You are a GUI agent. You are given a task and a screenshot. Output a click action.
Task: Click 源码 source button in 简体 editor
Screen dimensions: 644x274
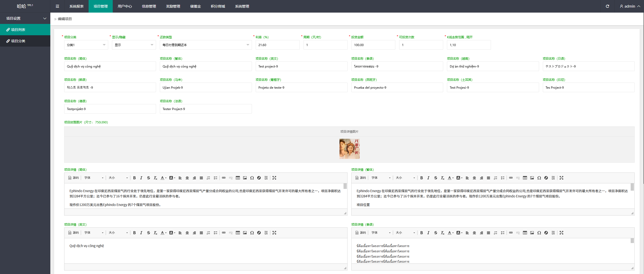pos(73,178)
